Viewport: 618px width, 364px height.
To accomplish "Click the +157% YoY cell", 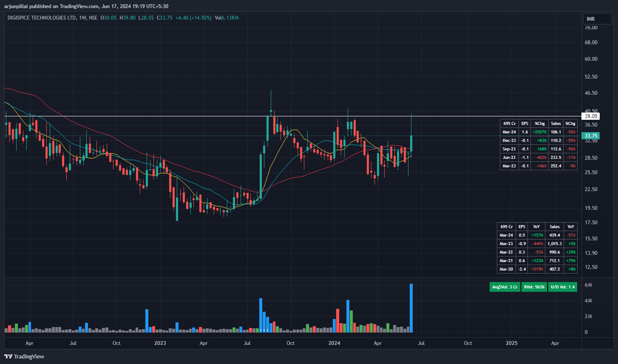I will 536,235.
